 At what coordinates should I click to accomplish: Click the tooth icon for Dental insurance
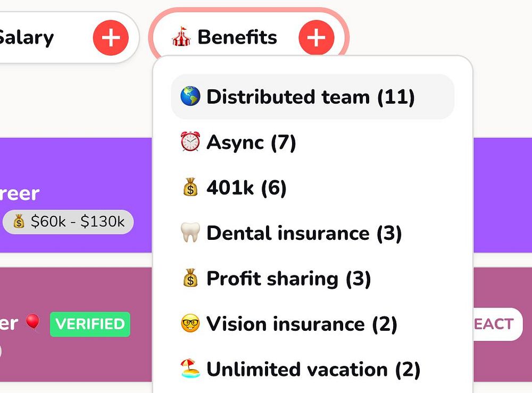click(190, 233)
